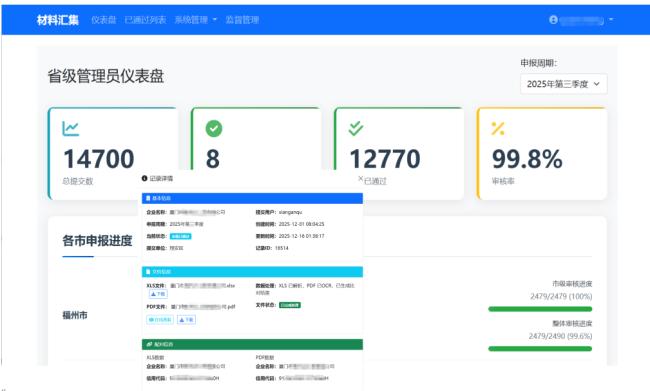Viewport: 650px width, 391px height.
Task: Click the cyan current status badge
Action: tap(180, 236)
